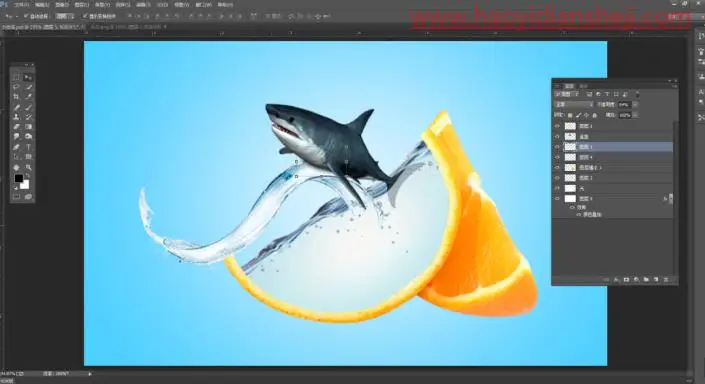The height and width of the screenshot is (384, 705).
Task: Click the add layer mask button
Action: tap(626, 280)
